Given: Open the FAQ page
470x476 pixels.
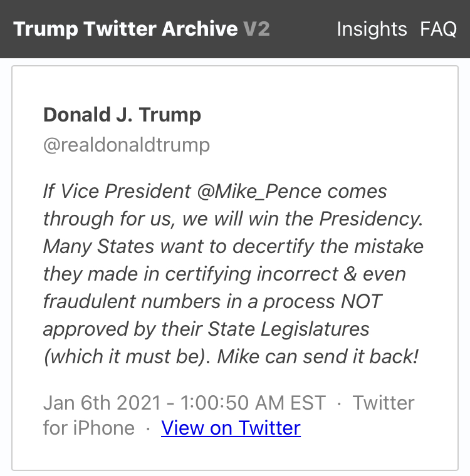Looking at the screenshot, I should (x=438, y=29).
